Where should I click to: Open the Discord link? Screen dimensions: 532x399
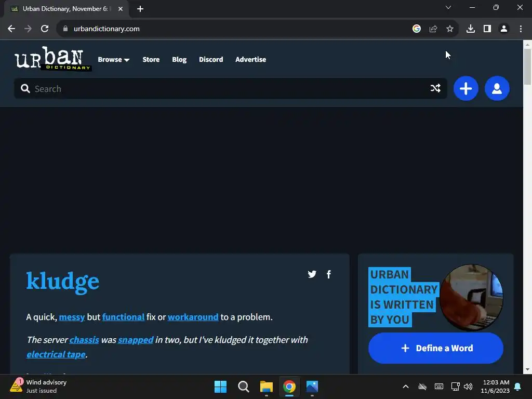coord(211,59)
